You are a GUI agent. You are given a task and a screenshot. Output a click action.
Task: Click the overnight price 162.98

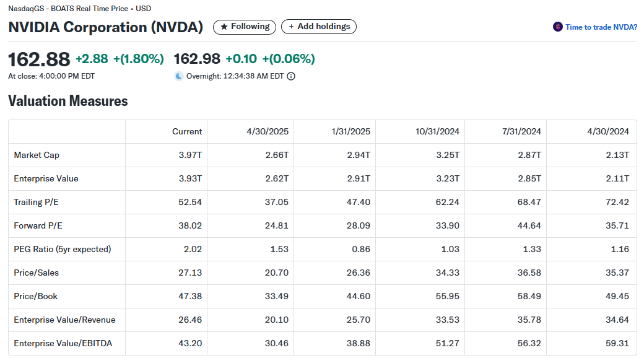coord(197,59)
